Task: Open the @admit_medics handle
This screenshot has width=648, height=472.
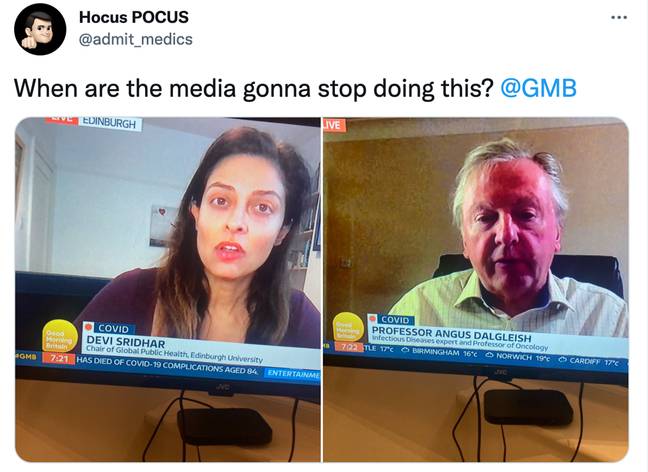Action: [x=136, y=39]
